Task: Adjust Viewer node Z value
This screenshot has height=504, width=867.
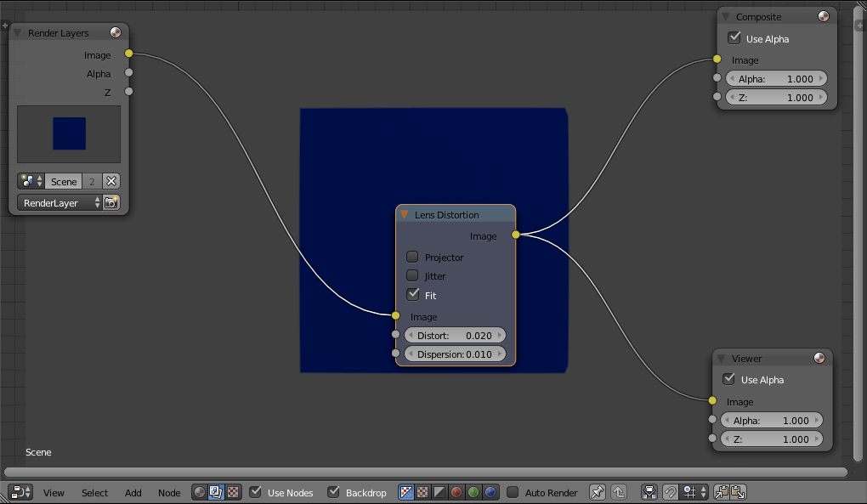Action: click(772, 439)
